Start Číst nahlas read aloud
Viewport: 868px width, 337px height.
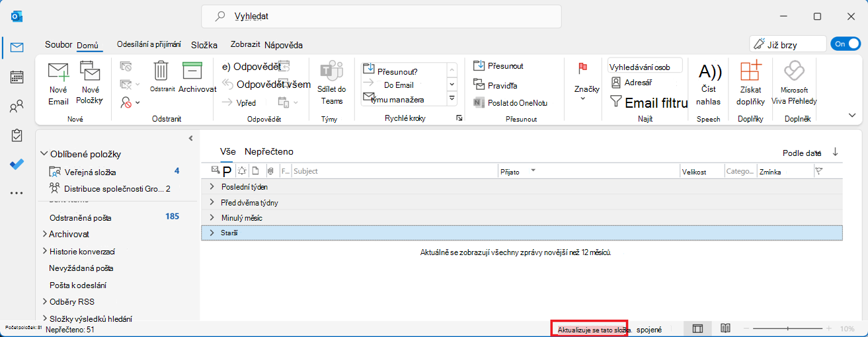point(709,83)
